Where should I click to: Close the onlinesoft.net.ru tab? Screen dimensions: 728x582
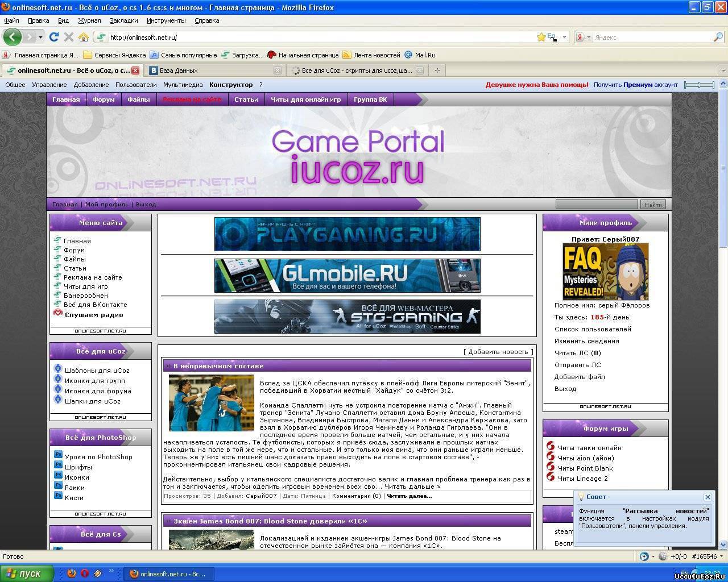(x=135, y=70)
